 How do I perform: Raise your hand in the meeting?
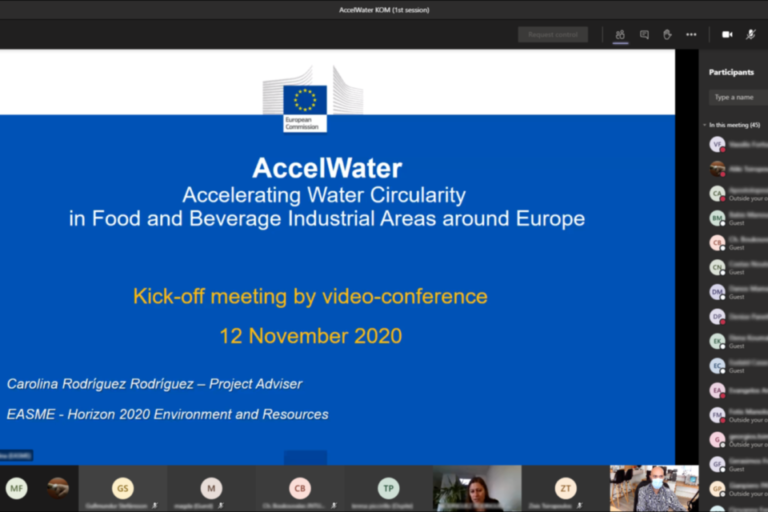667,34
